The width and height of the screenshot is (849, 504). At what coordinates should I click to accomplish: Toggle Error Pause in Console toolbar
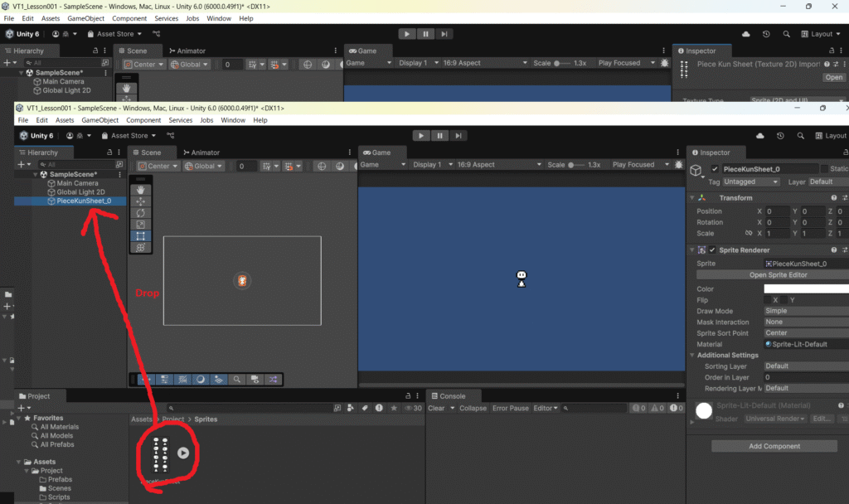coord(510,408)
